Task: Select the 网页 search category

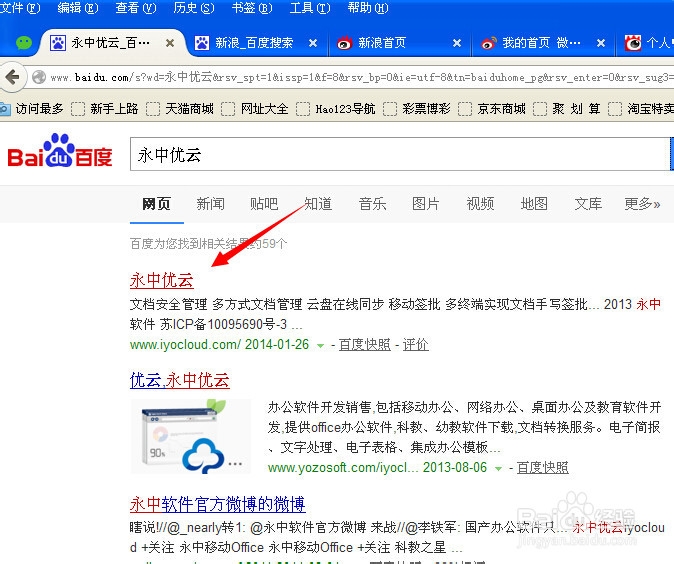Action: pyautogui.click(x=156, y=204)
